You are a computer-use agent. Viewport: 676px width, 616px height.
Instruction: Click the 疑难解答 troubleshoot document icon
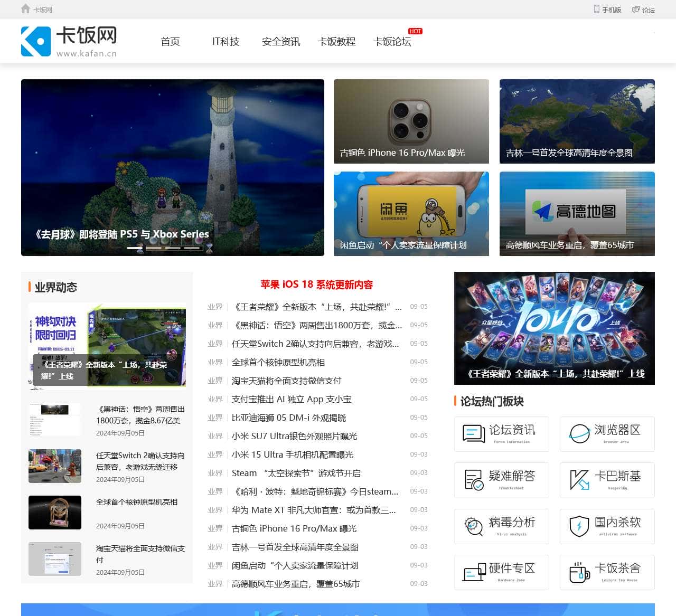(473, 480)
